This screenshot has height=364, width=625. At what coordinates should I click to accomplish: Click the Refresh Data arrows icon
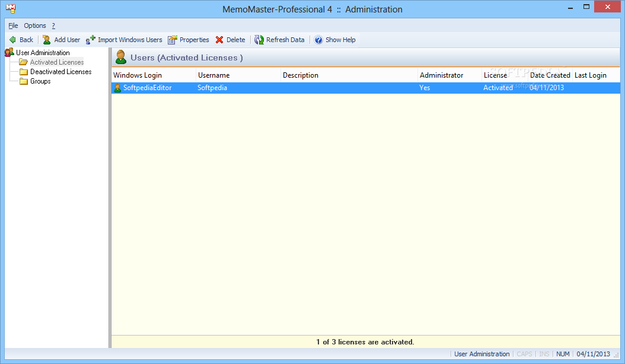259,40
